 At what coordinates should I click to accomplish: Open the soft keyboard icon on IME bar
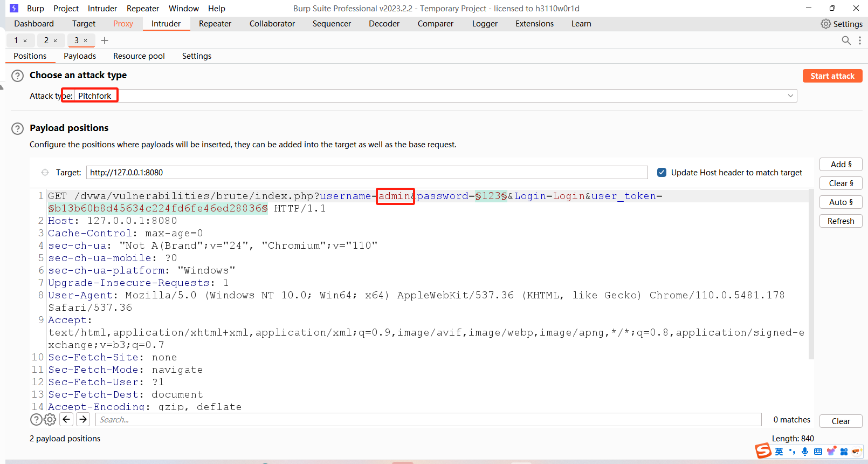(818, 452)
